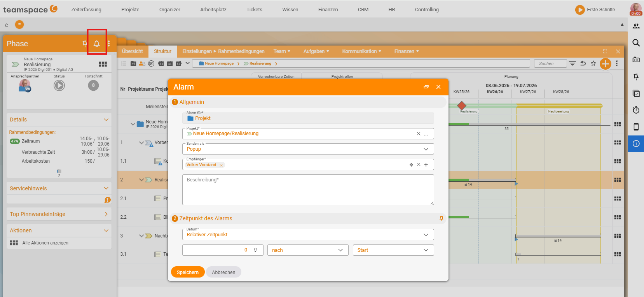Collapse the Neue Homepage tree row

(133, 124)
